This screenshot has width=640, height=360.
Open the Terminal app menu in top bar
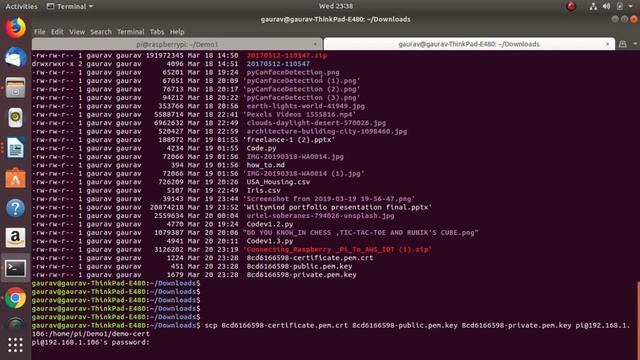point(70,6)
